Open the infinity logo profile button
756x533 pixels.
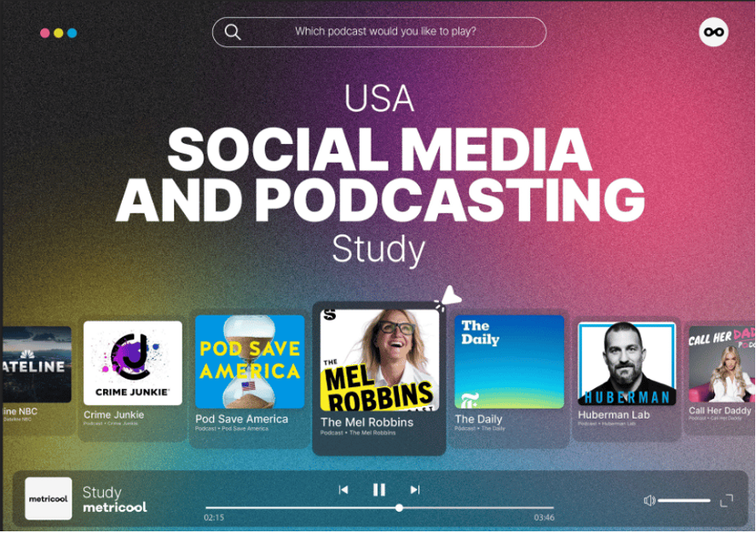tap(713, 32)
